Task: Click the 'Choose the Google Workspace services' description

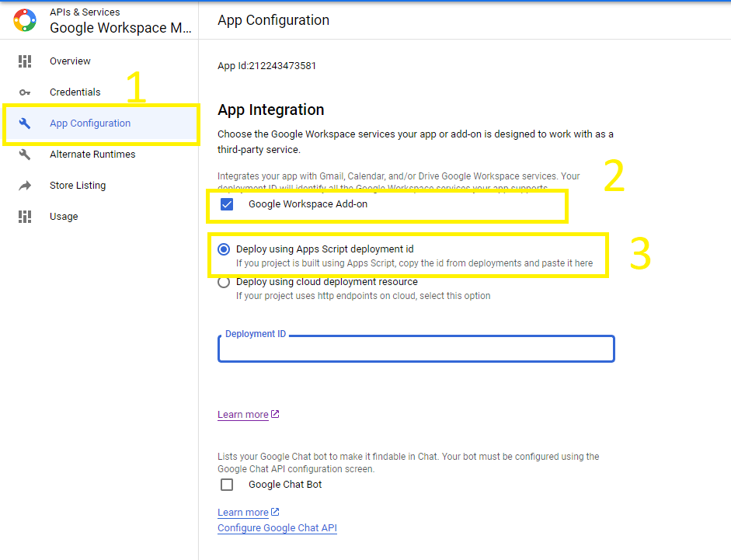Action: pos(416,142)
